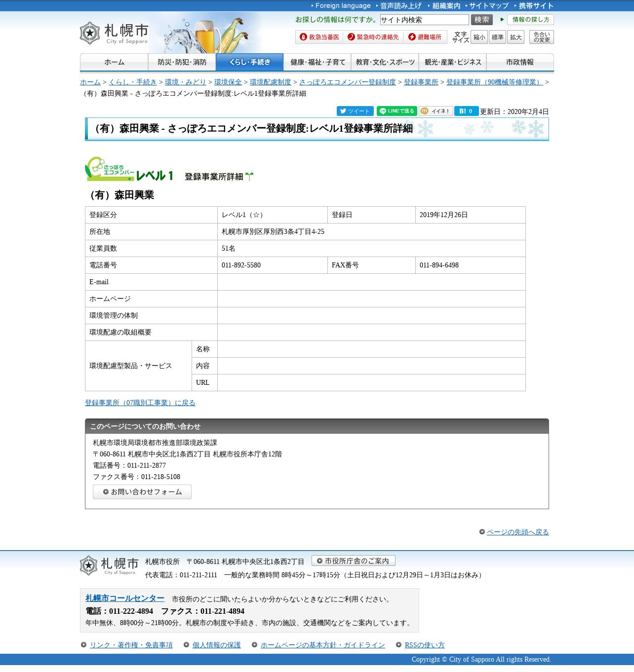
Task: Select the くらし・手続き navigation tab
Action: click(x=249, y=62)
